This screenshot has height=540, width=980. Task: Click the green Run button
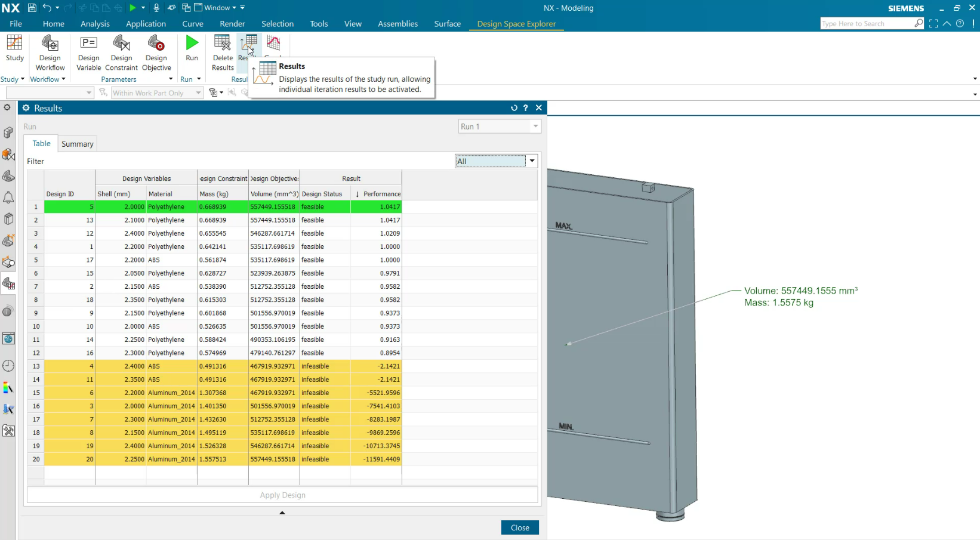192,48
